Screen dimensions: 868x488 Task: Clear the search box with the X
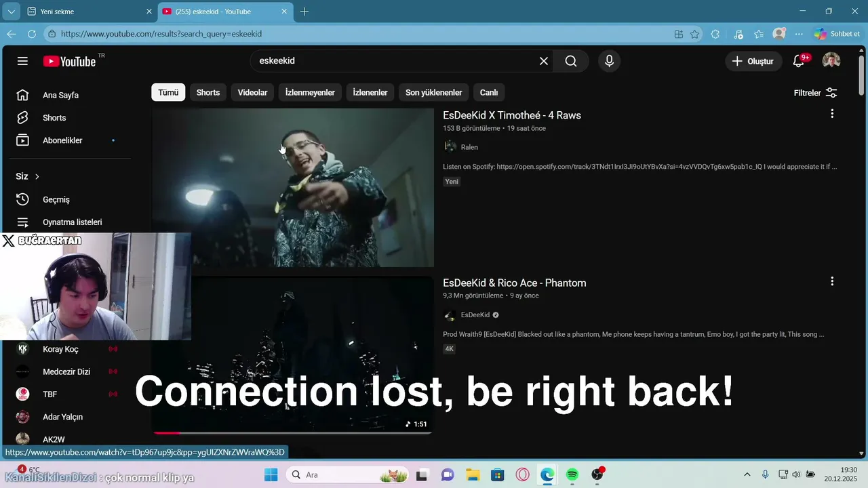point(544,61)
